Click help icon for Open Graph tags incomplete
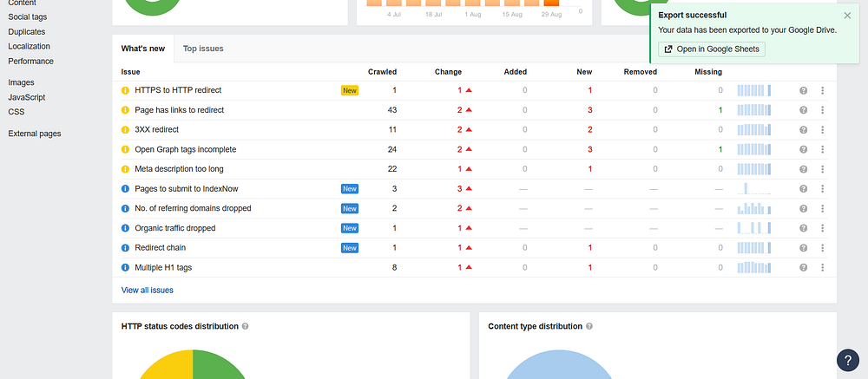Viewport: 868px width, 379px height. click(803, 149)
